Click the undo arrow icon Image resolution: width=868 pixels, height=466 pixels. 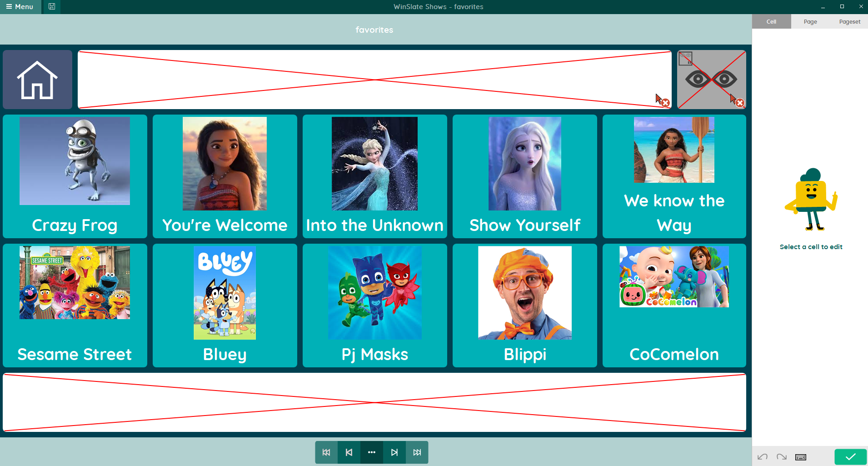(x=763, y=457)
